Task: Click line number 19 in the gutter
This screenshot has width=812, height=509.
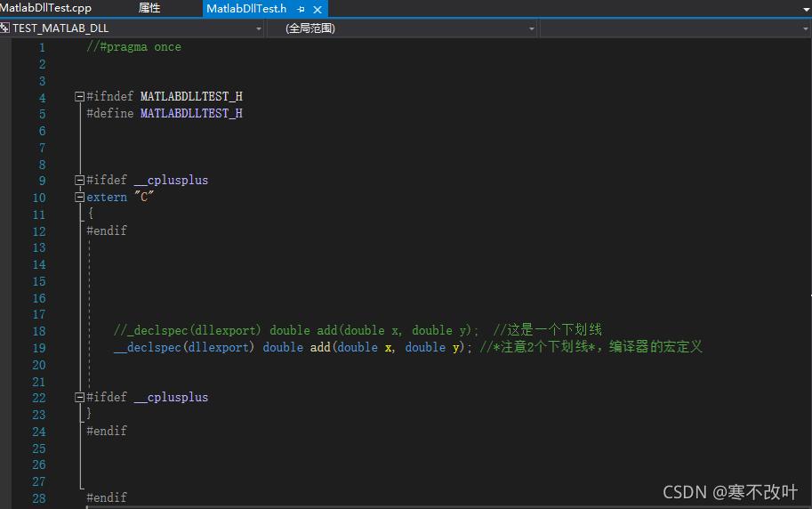Action: pyautogui.click(x=38, y=347)
